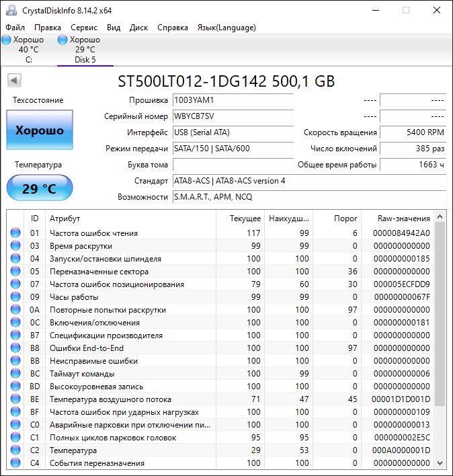
Task: Click the previous disk arrow icon
Action: 13,81
